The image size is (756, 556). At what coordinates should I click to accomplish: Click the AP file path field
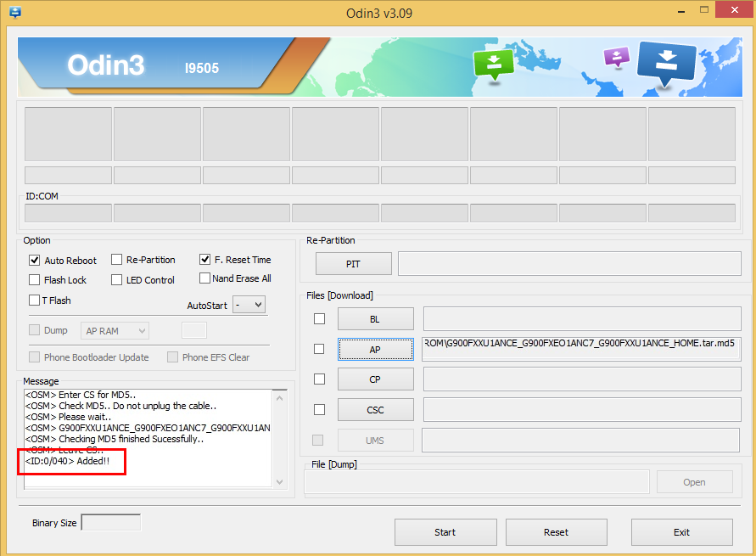[581, 349]
